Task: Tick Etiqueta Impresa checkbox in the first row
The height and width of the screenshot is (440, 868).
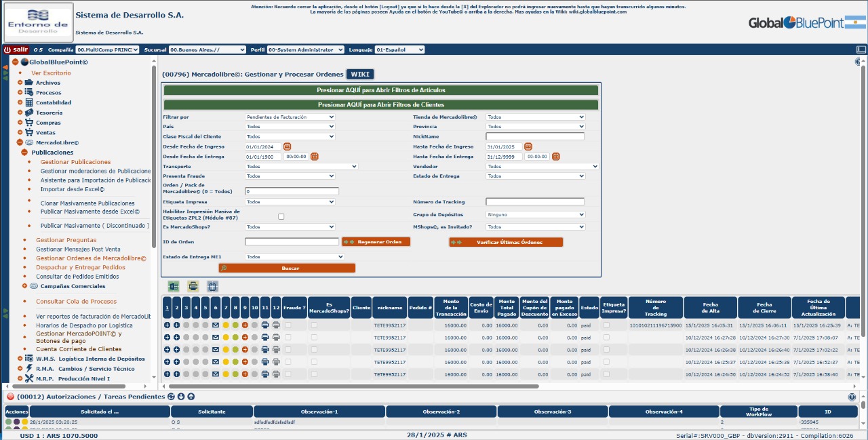Action: (x=607, y=325)
